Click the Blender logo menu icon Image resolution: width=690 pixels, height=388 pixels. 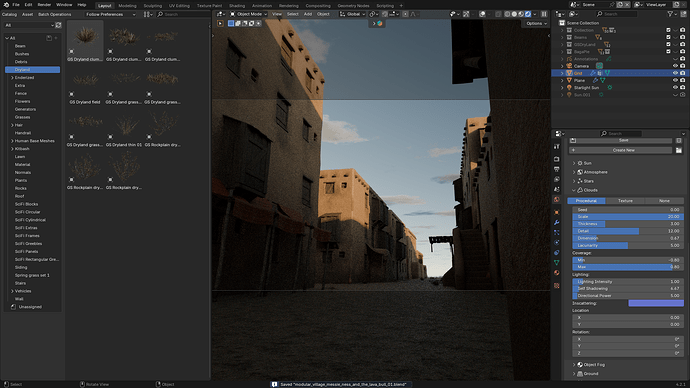click(x=6, y=5)
